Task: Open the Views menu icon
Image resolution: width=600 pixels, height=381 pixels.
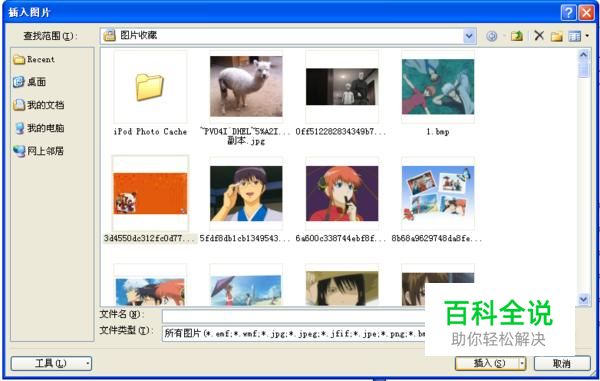Action: 574,36
